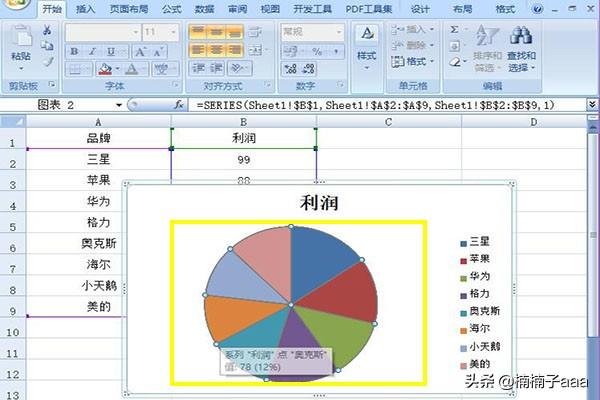Click Sort and Filter (排序和筛选) button
This screenshot has height=400, width=600.
point(488,48)
